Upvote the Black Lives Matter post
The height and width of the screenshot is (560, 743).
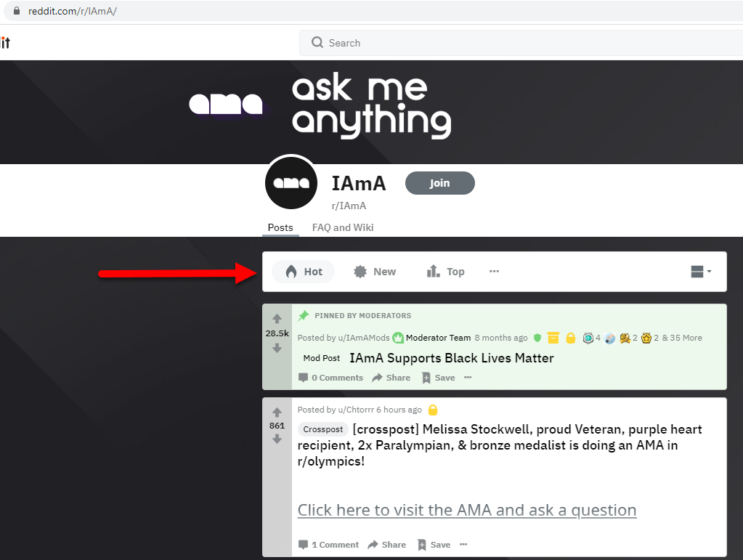(x=277, y=318)
